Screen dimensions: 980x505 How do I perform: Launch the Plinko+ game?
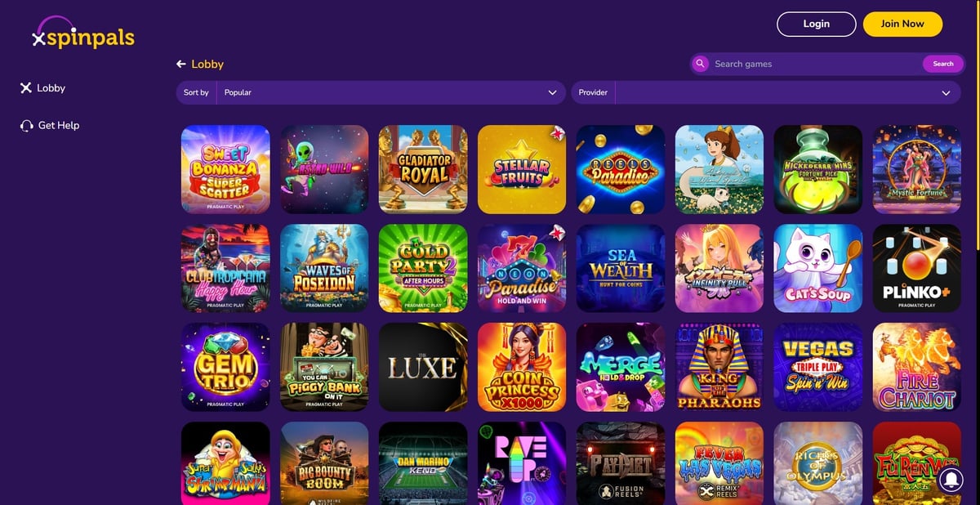tap(916, 268)
